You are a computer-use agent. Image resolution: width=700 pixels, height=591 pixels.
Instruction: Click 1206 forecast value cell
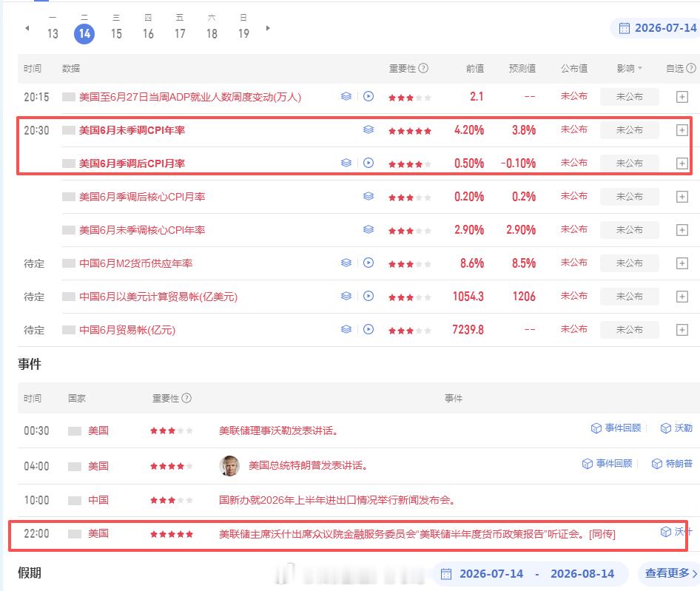click(x=524, y=297)
